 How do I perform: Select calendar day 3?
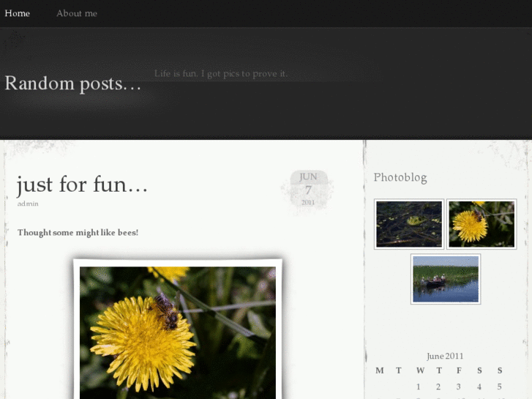point(458,387)
